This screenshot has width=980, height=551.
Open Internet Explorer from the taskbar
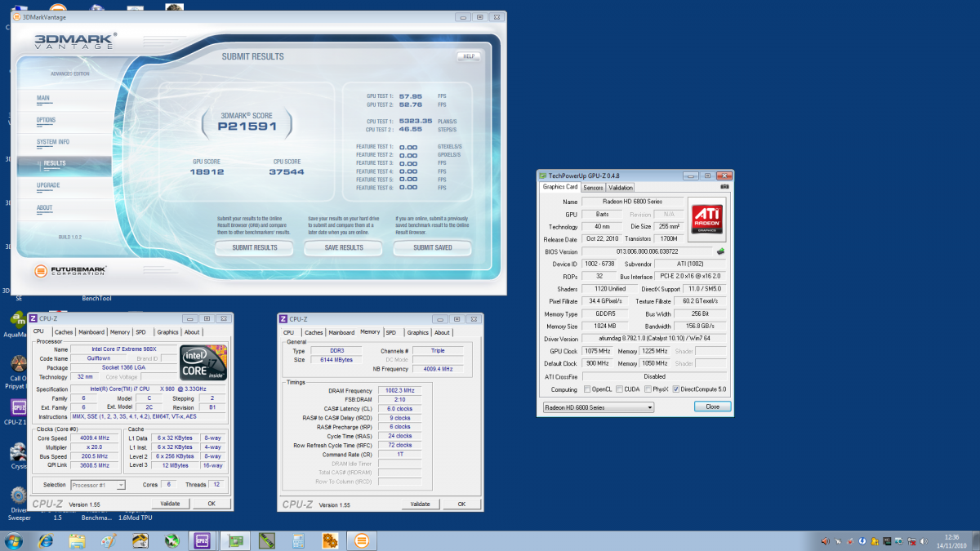46,540
